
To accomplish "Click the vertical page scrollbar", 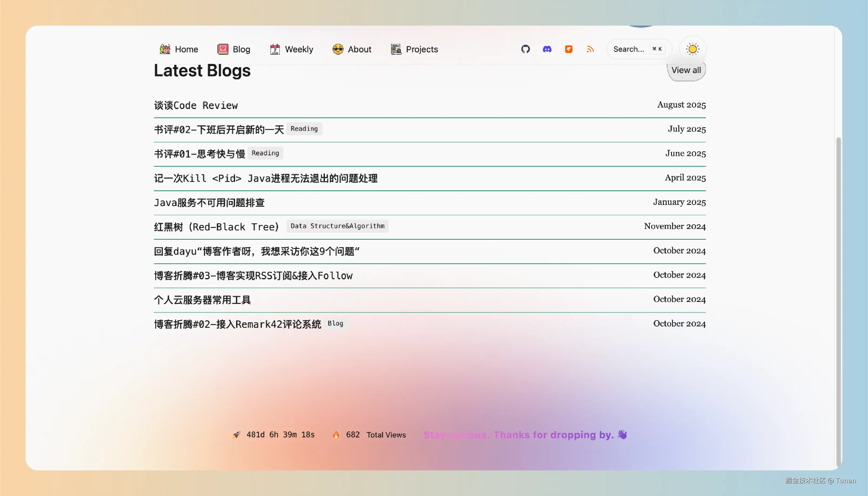I will [x=838, y=300].
